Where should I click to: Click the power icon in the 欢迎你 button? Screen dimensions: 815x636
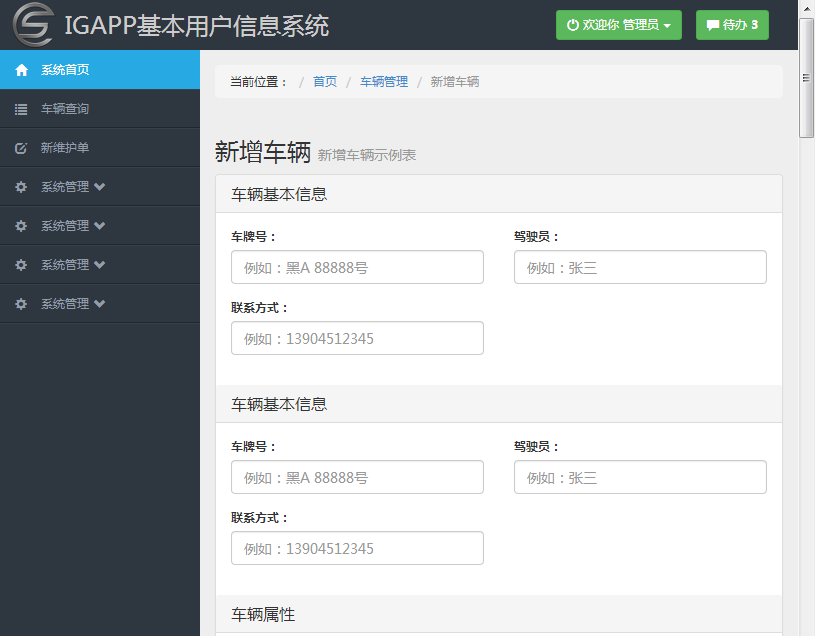tap(573, 25)
